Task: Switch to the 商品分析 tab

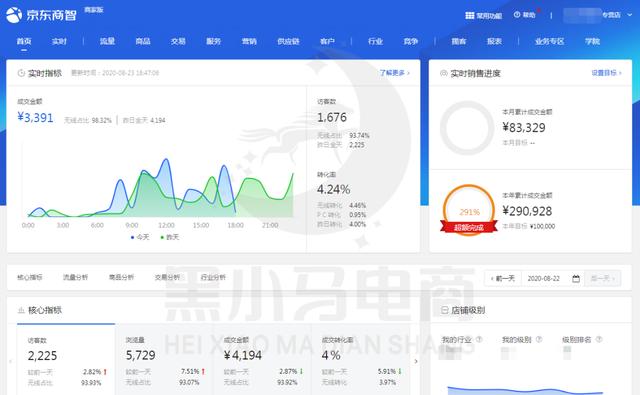Action: click(121, 277)
